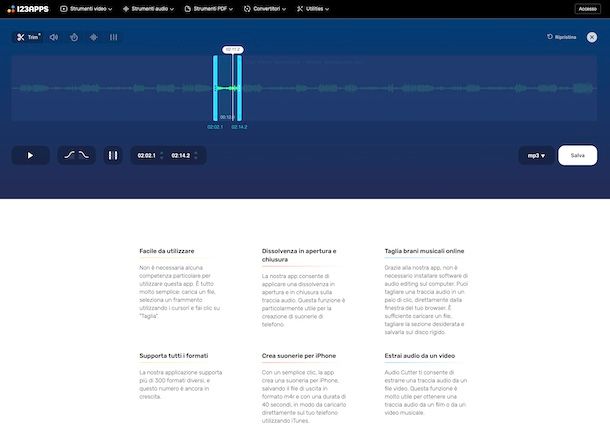Expand the Strumenti video menu
The image size is (610, 430).
tap(86, 9)
